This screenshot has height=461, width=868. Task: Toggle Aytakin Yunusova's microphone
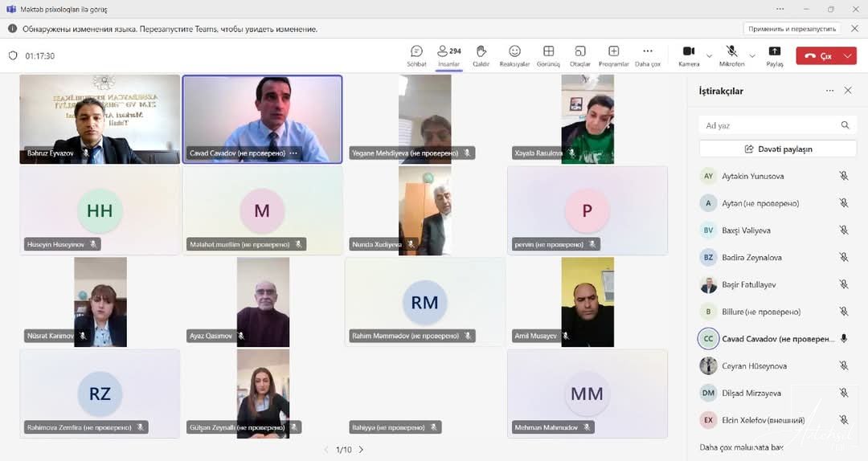coord(844,176)
